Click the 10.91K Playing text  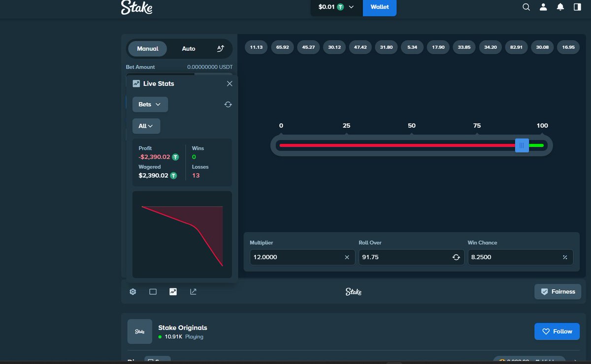click(184, 337)
